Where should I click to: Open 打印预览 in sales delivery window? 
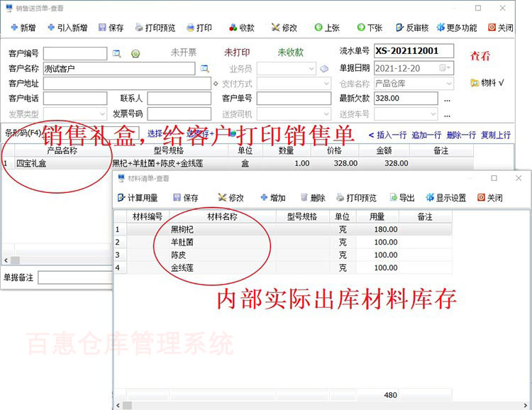tap(155, 28)
